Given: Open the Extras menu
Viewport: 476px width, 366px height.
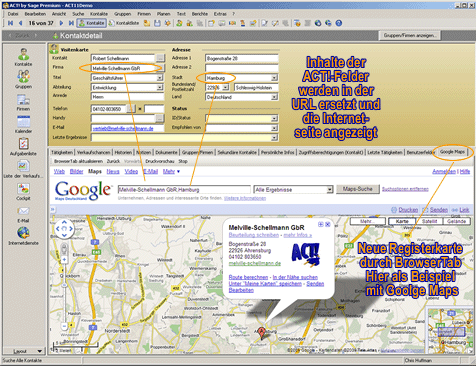Looking at the screenshot, I should click(220, 14).
